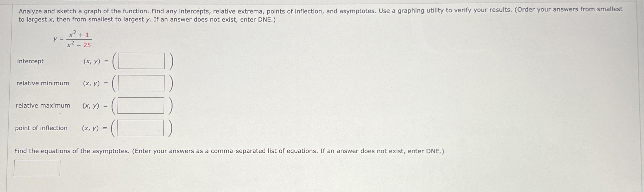
Task: Select the displayed function equation
Action: click(x=73, y=39)
